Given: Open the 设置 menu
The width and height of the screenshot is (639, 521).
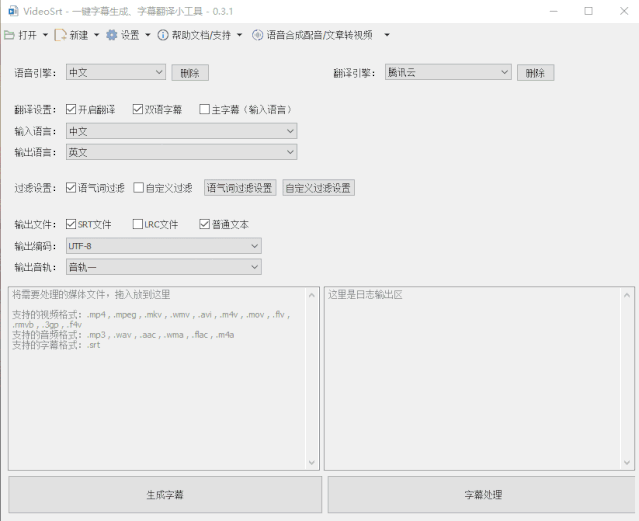Looking at the screenshot, I should [x=130, y=35].
